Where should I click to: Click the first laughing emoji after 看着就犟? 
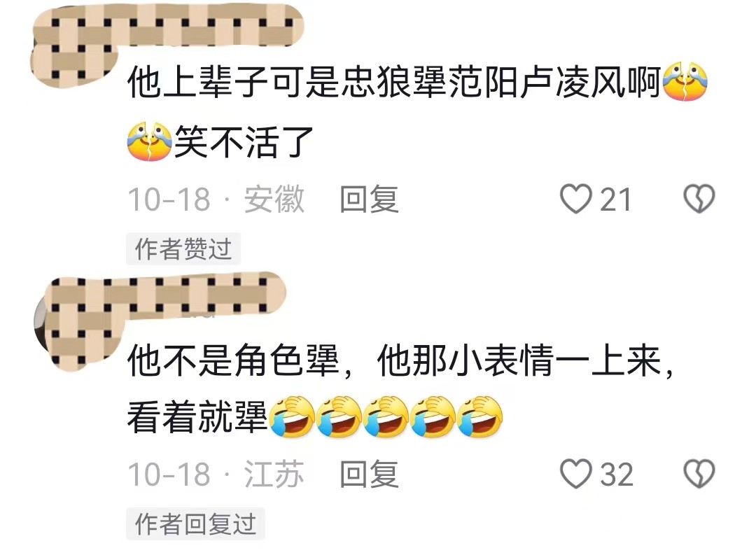tap(292, 416)
